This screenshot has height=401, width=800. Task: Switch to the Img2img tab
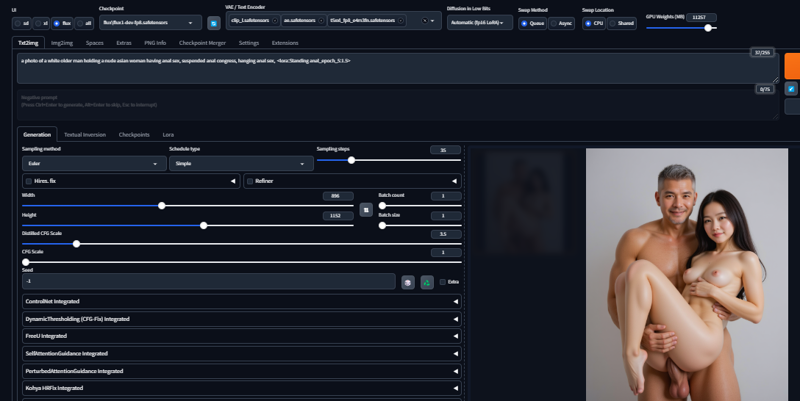[x=62, y=43]
